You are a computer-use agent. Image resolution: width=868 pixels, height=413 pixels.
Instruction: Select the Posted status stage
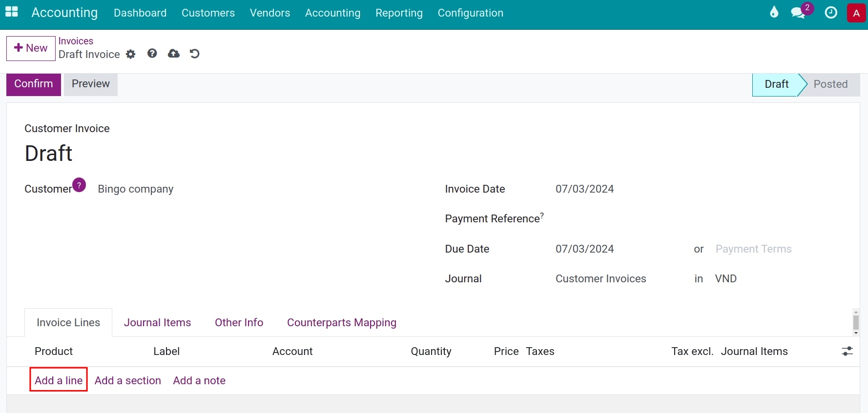(830, 84)
